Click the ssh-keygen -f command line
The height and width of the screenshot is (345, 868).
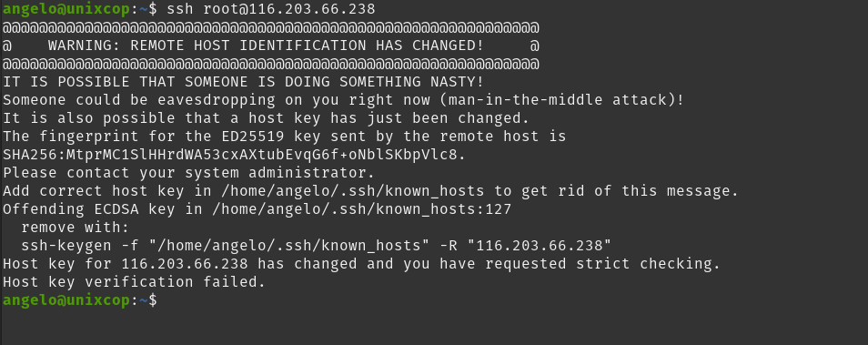coord(316,245)
